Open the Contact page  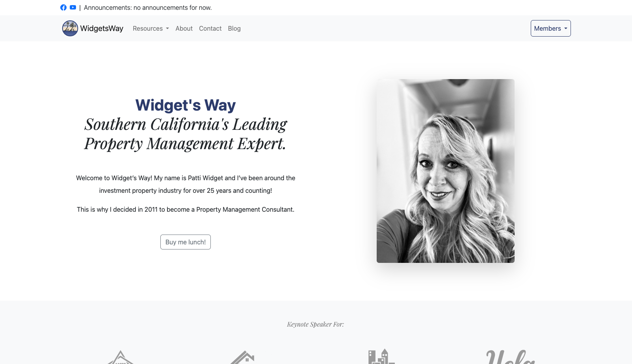pyautogui.click(x=210, y=28)
